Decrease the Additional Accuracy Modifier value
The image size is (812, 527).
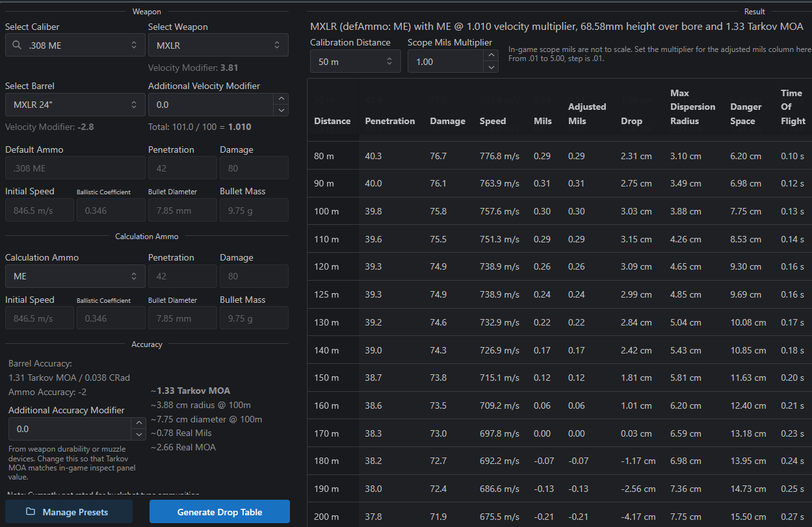coord(138,435)
